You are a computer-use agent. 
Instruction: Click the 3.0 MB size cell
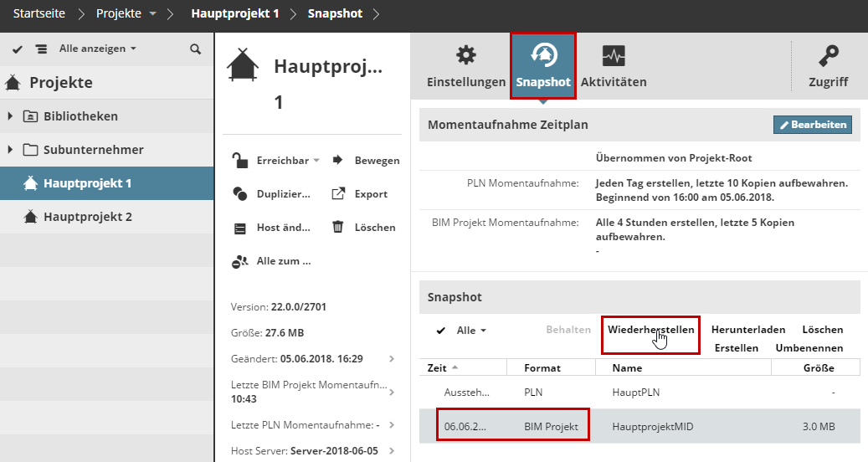[x=819, y=427]
